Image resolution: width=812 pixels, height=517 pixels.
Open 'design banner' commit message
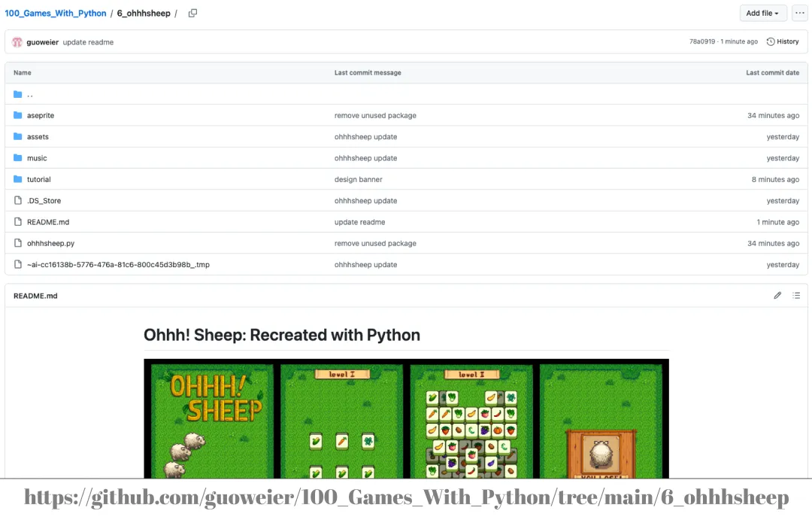(359, 179)
